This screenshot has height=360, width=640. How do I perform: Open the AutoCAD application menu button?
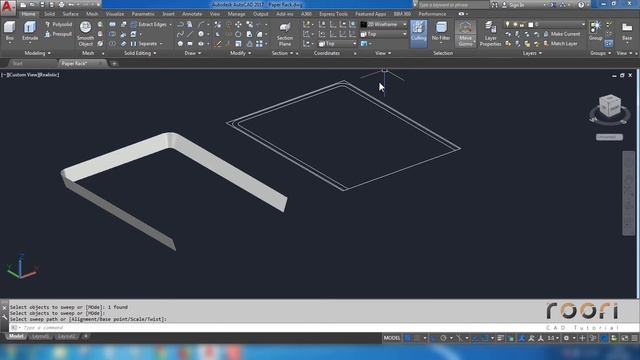pyautogui.click(x=8, y=7)
